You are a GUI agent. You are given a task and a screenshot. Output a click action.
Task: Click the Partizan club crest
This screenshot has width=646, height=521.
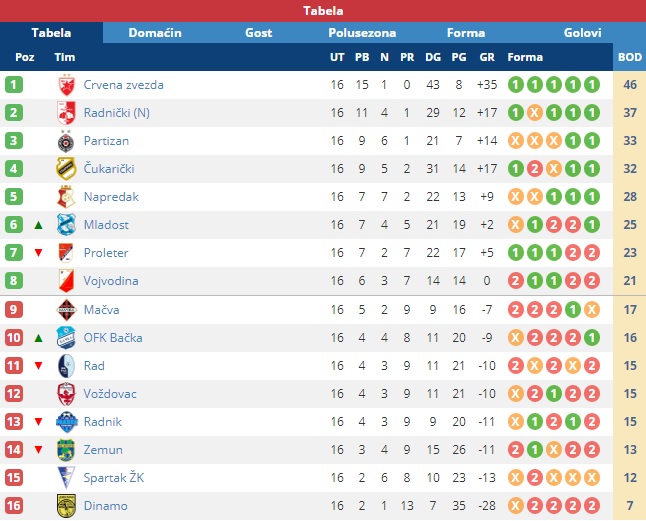(x=66, y=141)
